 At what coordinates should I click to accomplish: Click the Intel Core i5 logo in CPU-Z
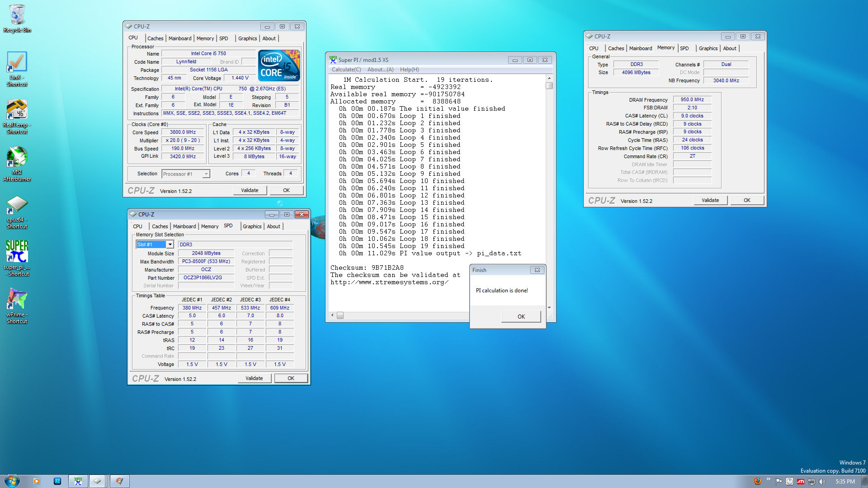[x=279, y=66]
